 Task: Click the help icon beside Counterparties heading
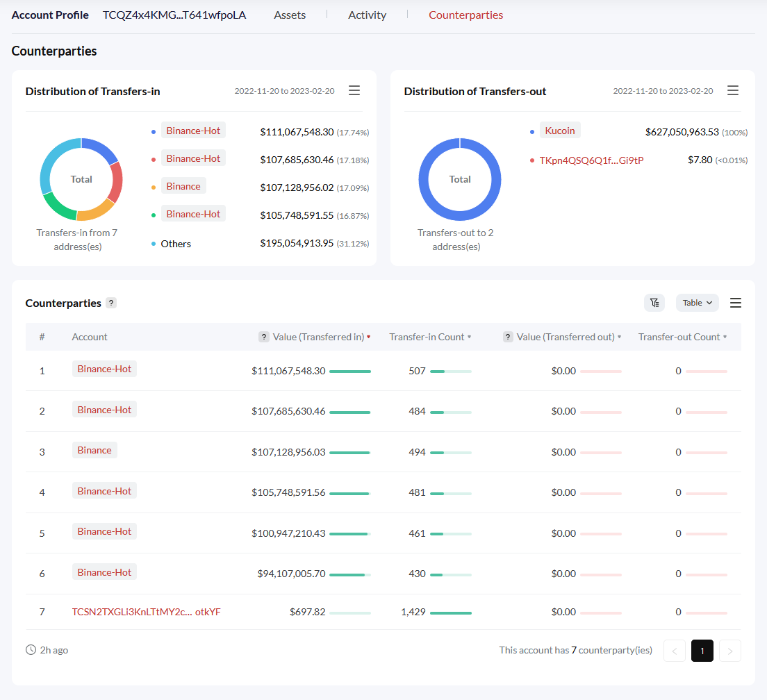(x=111, y=303)
